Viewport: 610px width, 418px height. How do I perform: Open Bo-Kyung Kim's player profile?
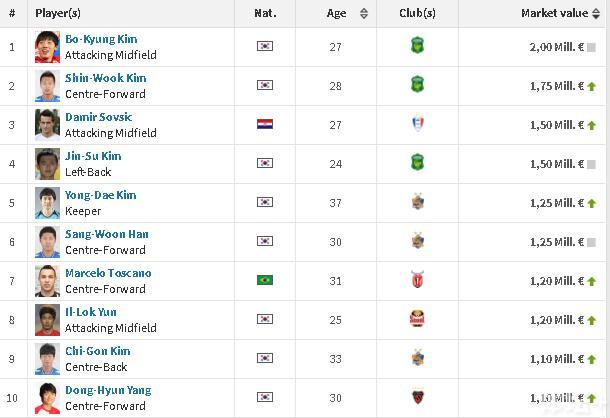tap(101, 39)
